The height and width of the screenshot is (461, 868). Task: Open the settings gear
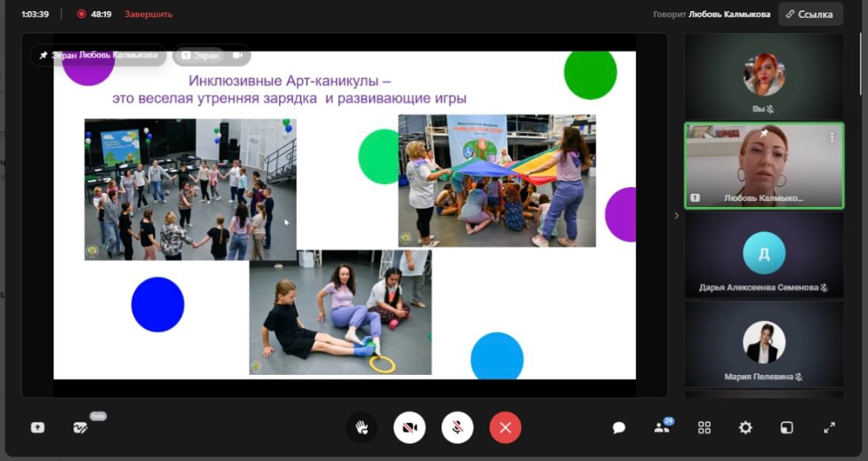point(746,428)
